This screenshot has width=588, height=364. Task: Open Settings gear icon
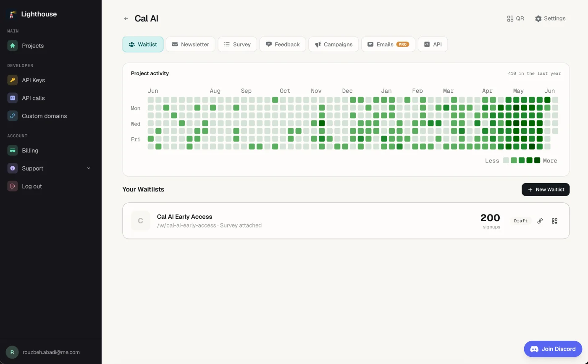coord(538,18)
